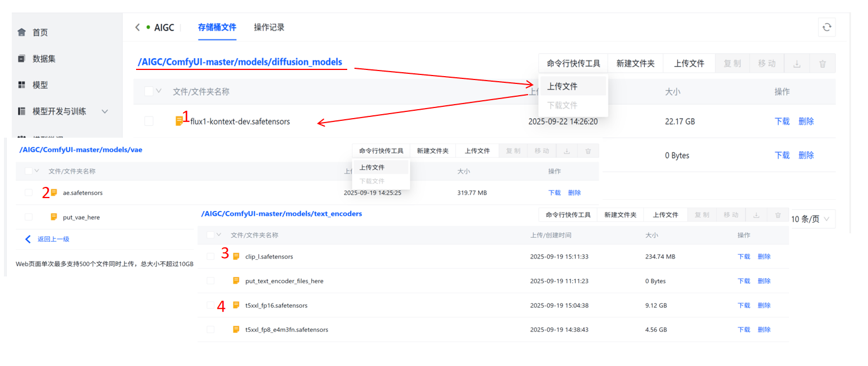
Task: Choose 上传文件 in vae dropdown menu
Action: tap(381, 167)
